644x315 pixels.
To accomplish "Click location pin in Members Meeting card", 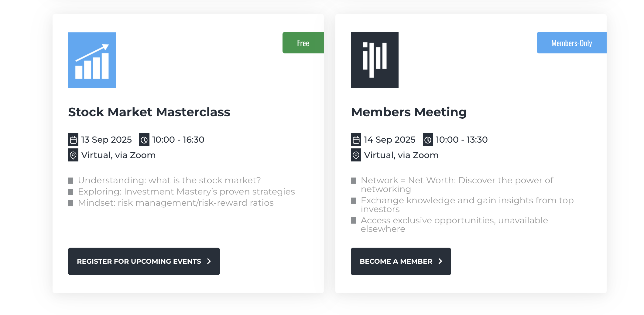I will point(356,155).
